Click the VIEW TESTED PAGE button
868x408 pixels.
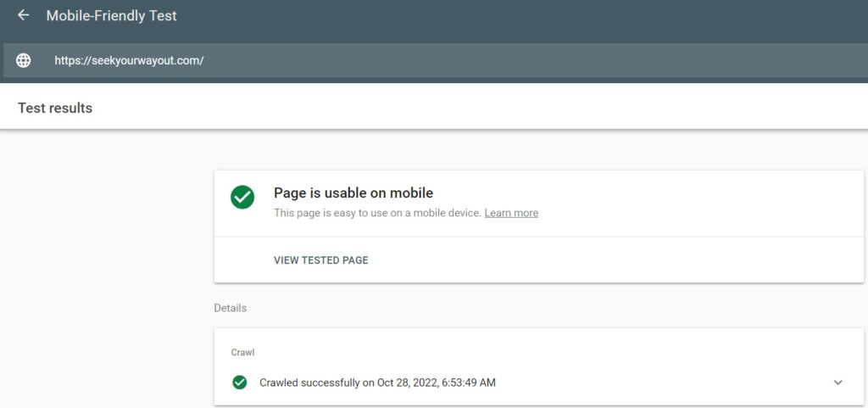(321, 260)
